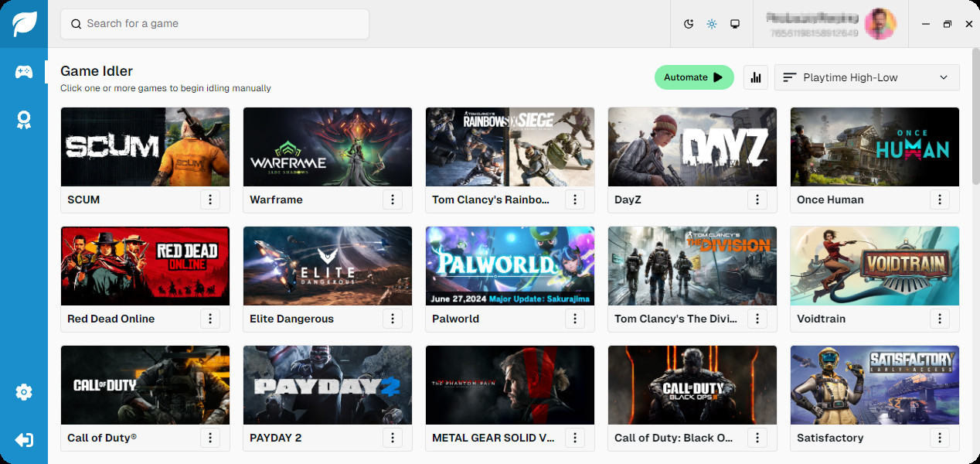Select the SCUM game thumbnail

tap(145, 147)
